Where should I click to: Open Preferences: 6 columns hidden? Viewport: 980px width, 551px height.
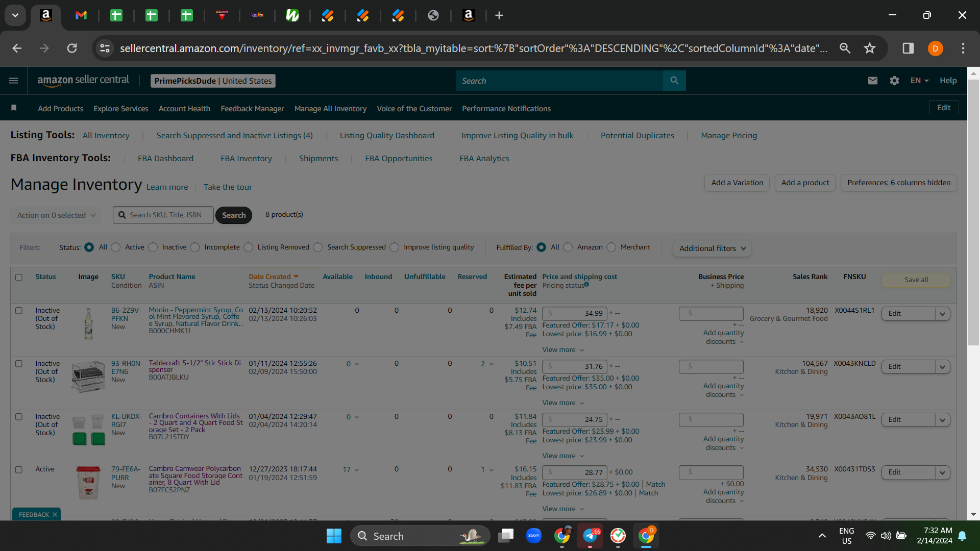tap(899, 183)
